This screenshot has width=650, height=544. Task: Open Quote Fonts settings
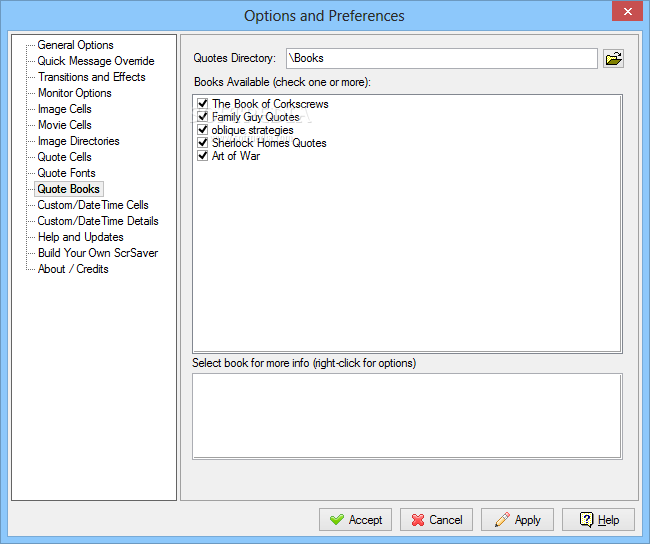tap(66, 173)
